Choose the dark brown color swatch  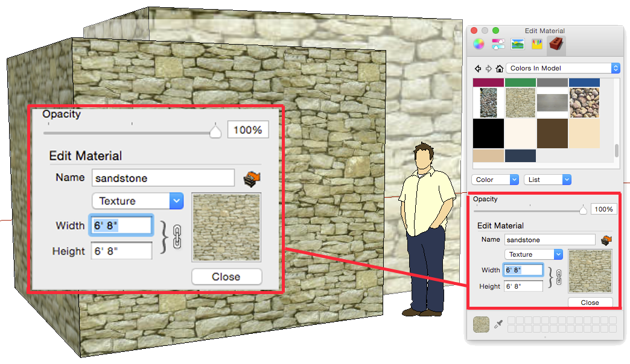tap(552, 134)
